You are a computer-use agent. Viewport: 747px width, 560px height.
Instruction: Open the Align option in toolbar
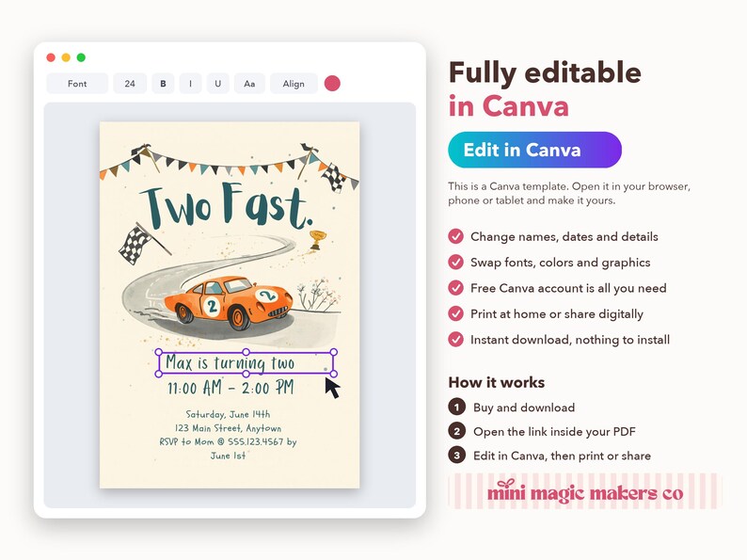pyautogui.click(x=294, y=84)
